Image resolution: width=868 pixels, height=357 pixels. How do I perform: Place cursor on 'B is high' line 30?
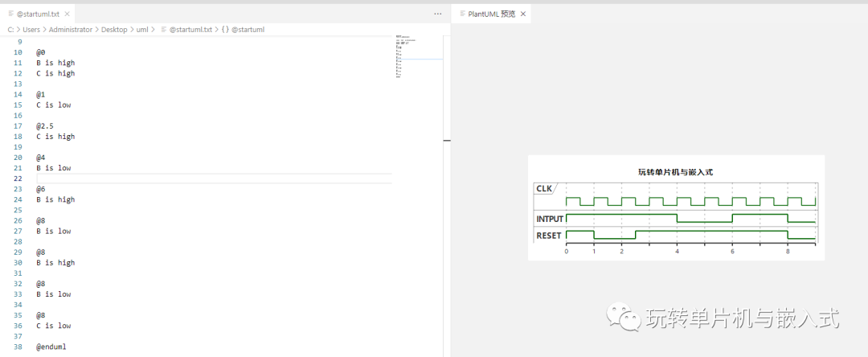[55, 262]
